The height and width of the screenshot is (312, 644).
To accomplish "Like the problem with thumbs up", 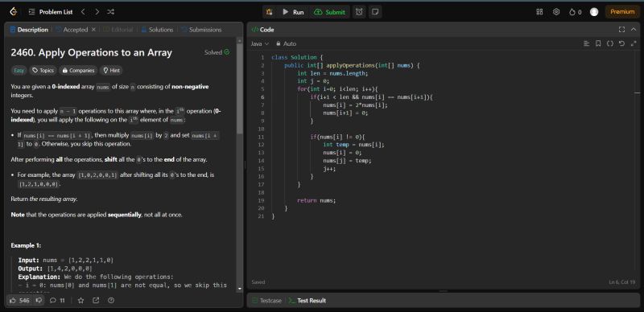I will coord(19,301).
